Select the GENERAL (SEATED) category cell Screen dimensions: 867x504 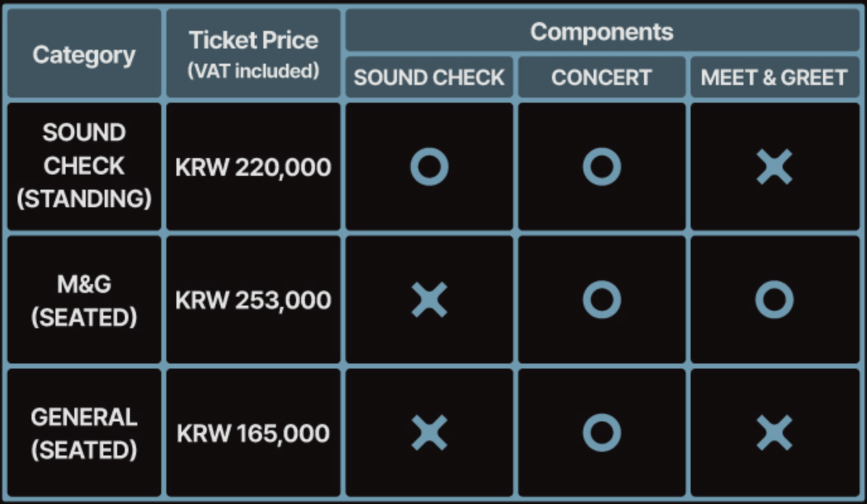coord(84,433)
